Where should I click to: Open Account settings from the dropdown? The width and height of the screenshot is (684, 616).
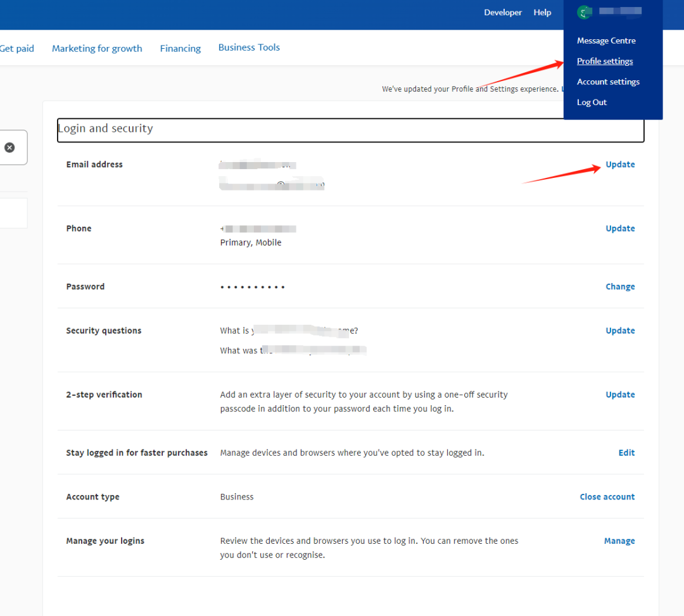[608, 82]
